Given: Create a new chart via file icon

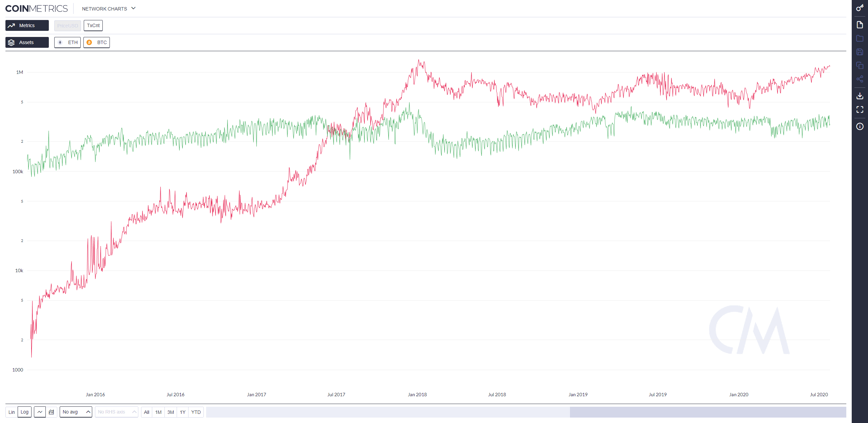Looking at the screenshot, I should point(860,25).
